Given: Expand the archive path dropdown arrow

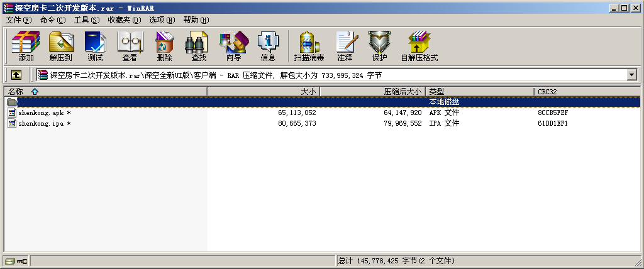Looking at the screenshot, I should click(x=632, y=75).
